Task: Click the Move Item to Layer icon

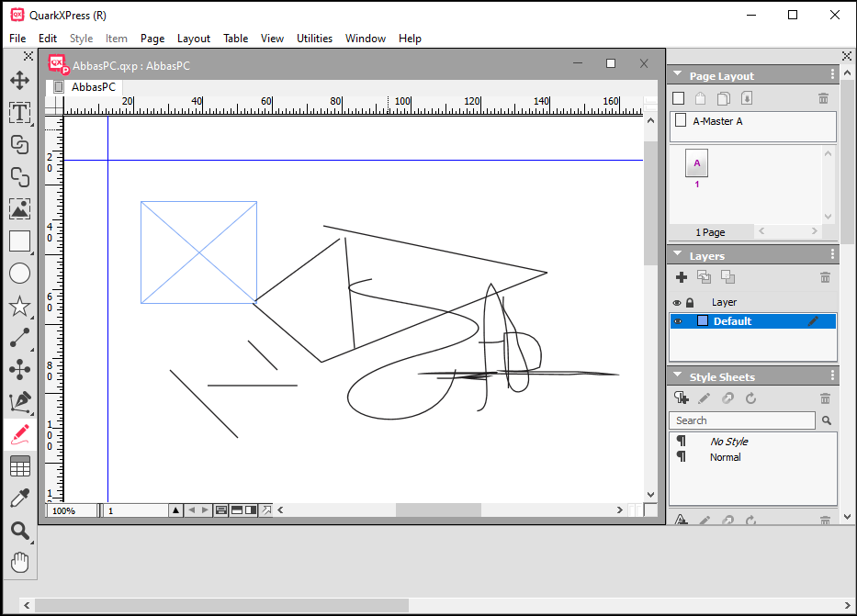Action: coord(704,277)
